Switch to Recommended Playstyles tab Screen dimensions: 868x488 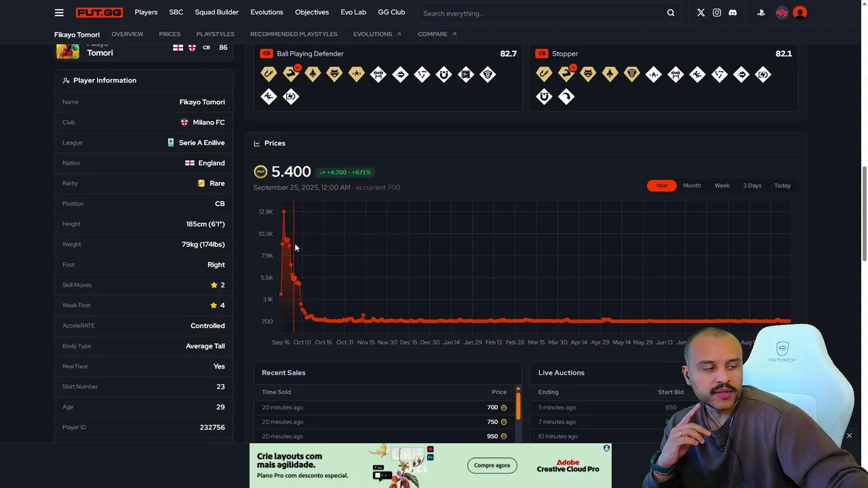(x=294, y=34)
